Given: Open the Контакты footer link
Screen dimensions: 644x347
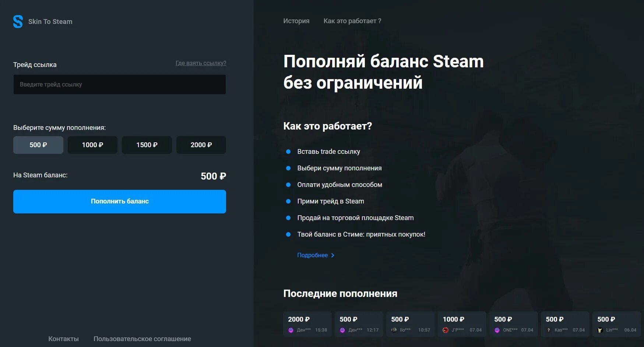Looking at the screenshot, I should pos(63,339).
